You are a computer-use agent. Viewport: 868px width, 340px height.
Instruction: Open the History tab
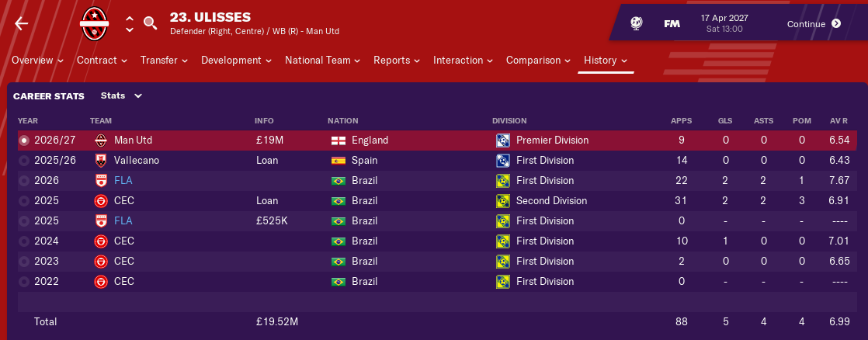click(x=605, y=61)
